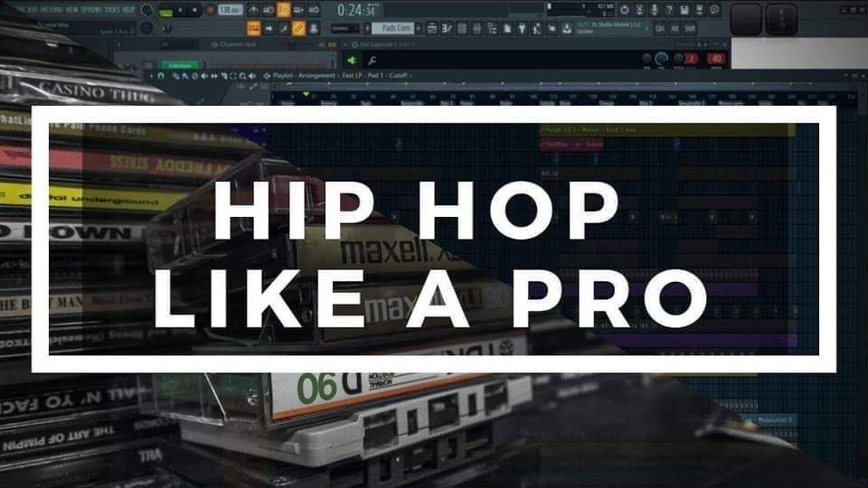Open the mixer view icon
This screenshot has height=488, width=868.
pos(476,28)
